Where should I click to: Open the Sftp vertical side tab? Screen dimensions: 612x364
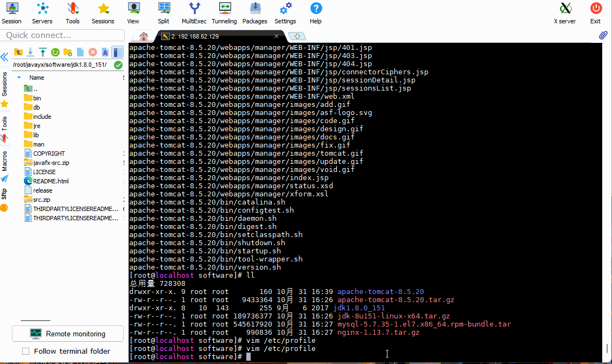coord(4,194)
